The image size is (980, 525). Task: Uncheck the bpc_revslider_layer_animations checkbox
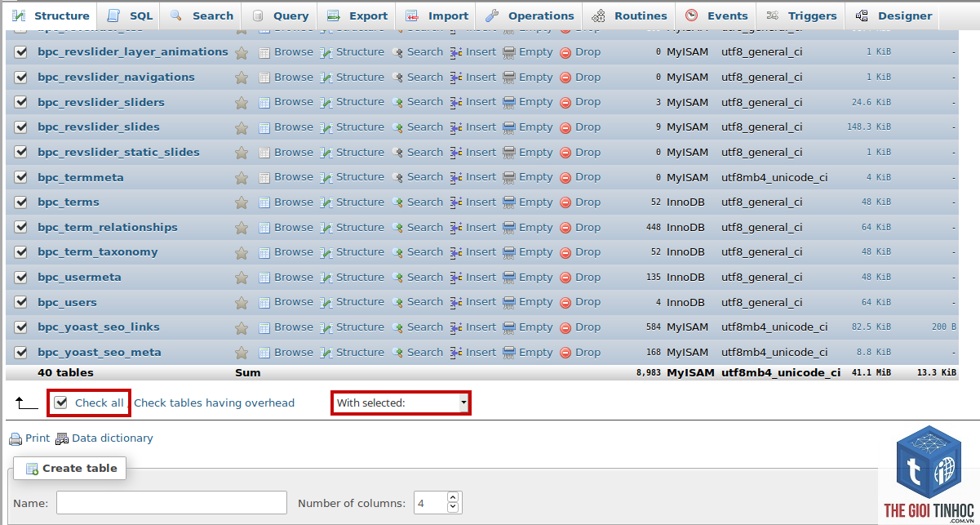(21, 52)
